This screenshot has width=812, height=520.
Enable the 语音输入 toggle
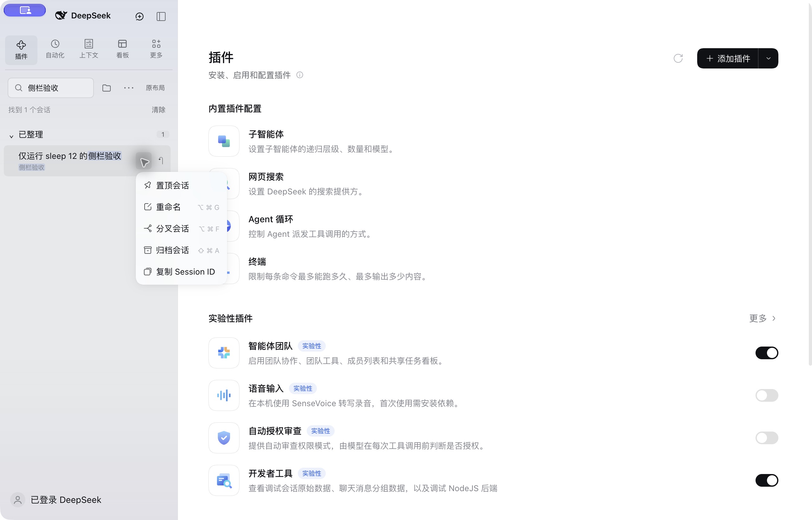pyautogui.click(x=766, y=395)
